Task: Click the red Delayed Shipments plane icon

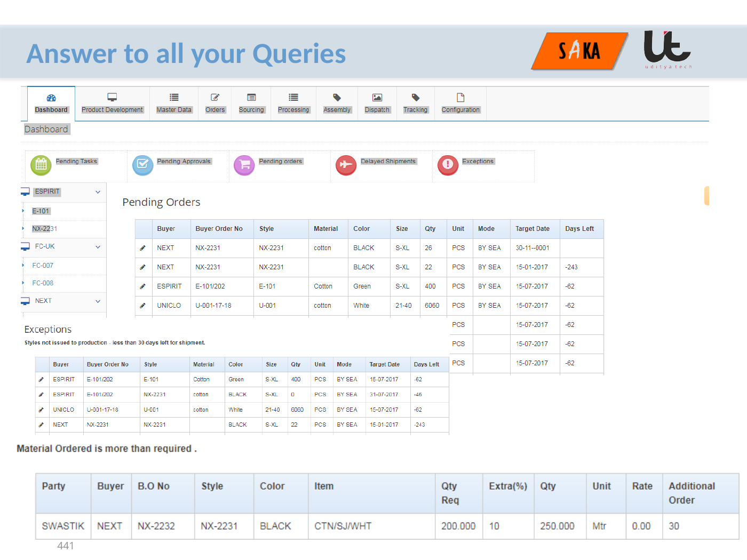Action: pyautogui.click(x=346, y=165)
